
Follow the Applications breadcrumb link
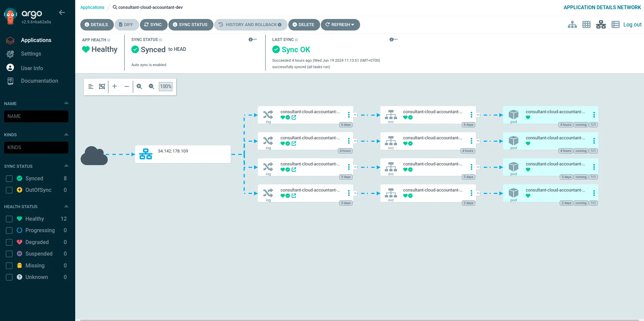92,7
